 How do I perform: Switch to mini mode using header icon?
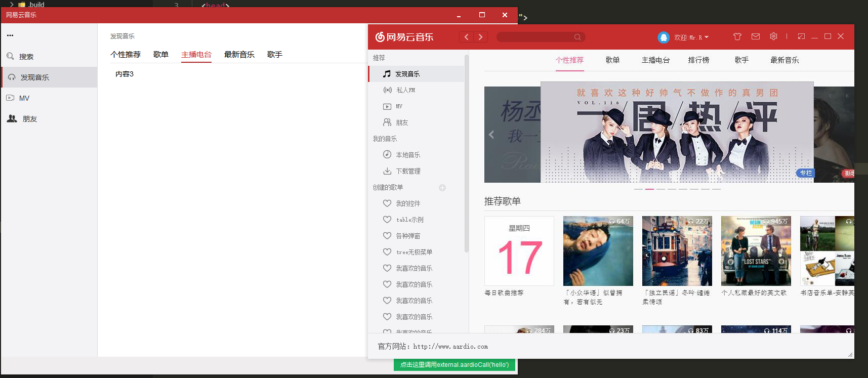[x=801, y=36]
